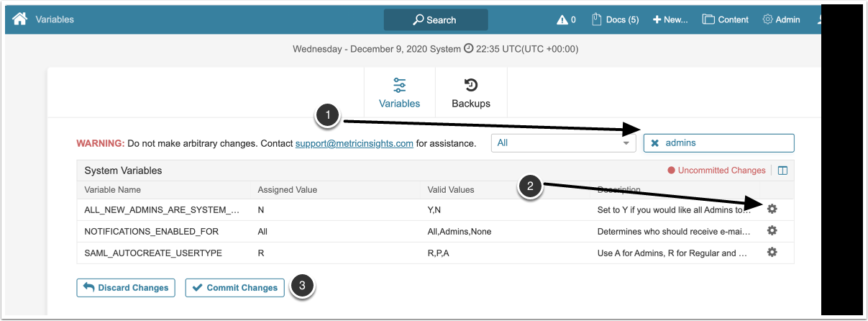Switch to the Backups tab
The height and width of the screenshot is (321, 868).
471,94
